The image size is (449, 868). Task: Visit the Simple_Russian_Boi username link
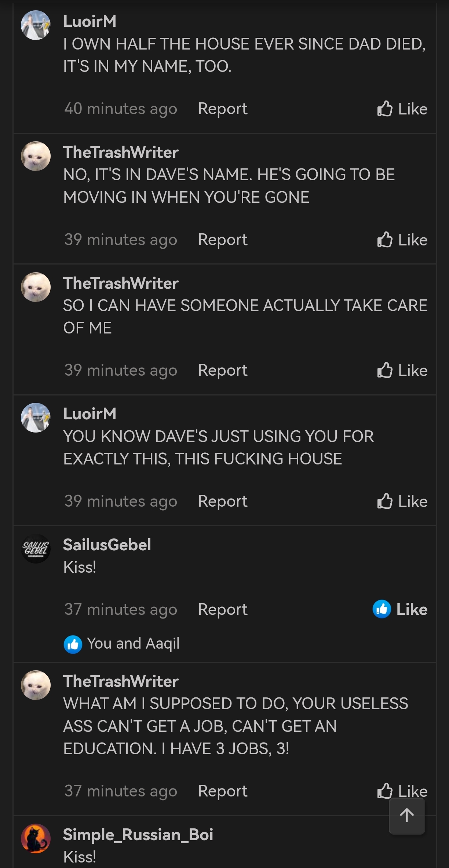(138, 835)
